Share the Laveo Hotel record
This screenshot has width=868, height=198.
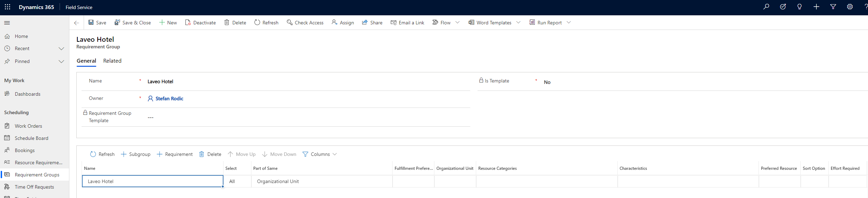[x=372, y=23]
